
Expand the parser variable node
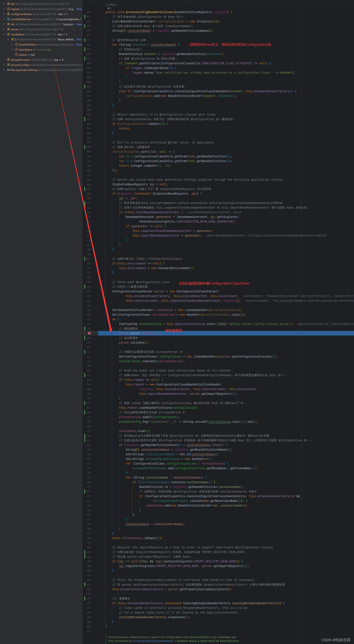4,29
